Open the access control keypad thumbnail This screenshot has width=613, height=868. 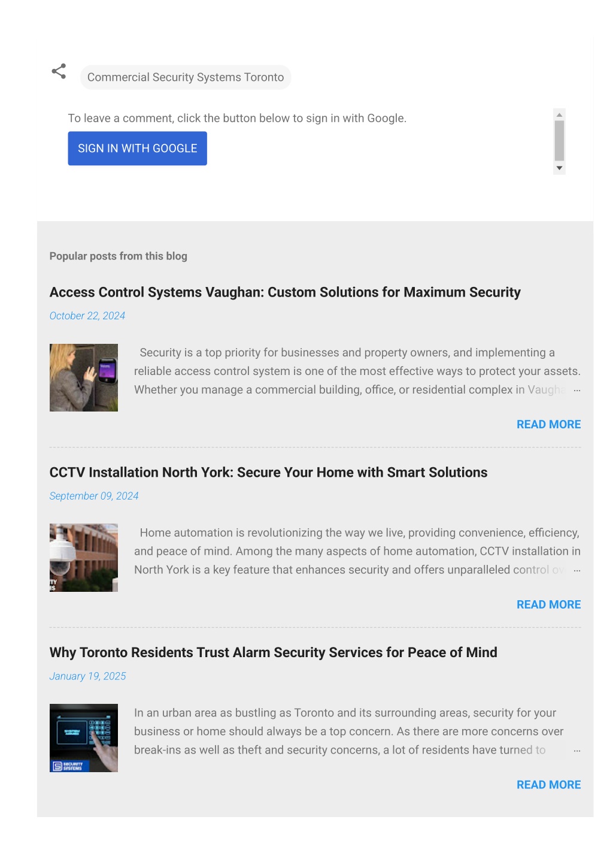[84, 377]
